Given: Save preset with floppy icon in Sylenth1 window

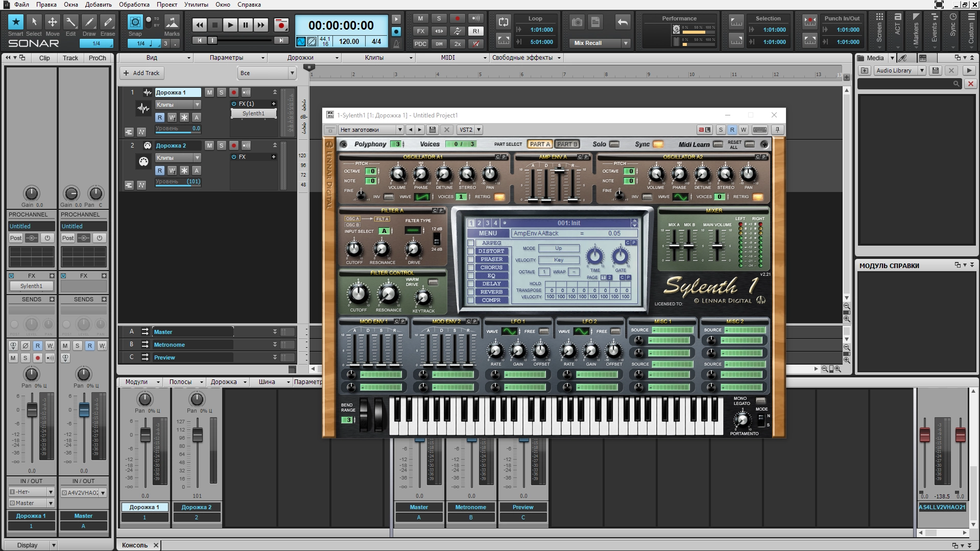Looking at the screenshot, I should (433, 130).
